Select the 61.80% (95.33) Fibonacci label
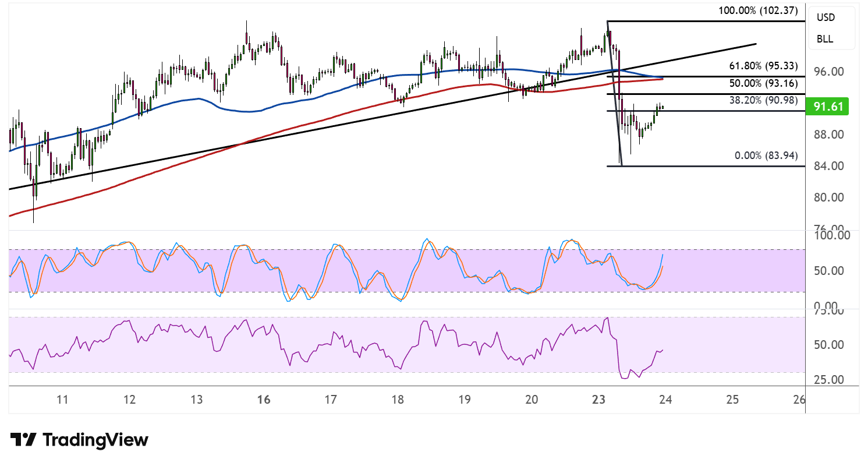This screenshot has height=466, width=868. (763, 66)
